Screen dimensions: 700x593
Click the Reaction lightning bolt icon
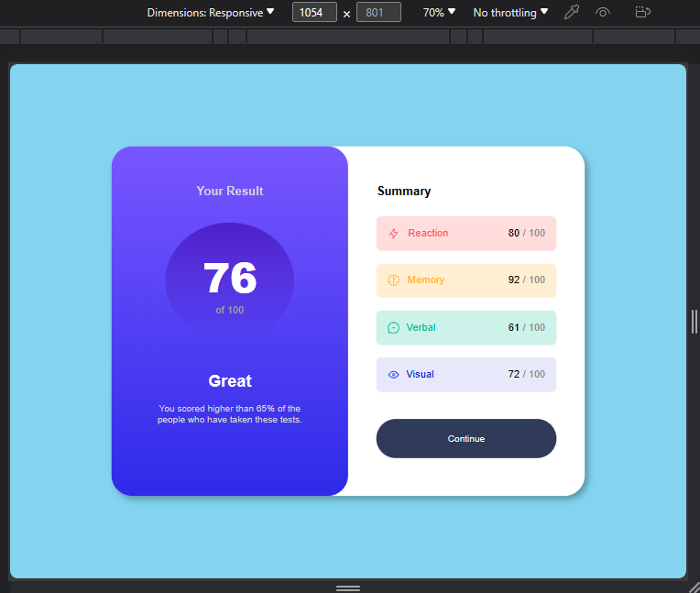point(393,234)
